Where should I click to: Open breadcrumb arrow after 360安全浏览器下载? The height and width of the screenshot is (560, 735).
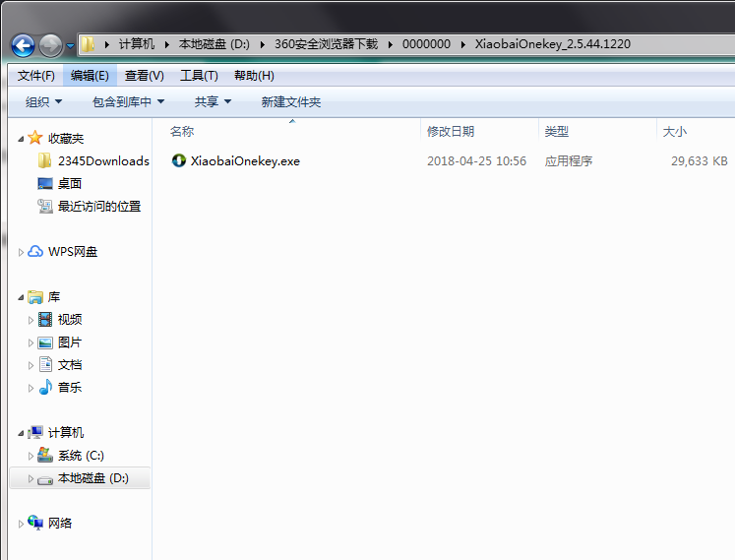[x=390, y=44]
